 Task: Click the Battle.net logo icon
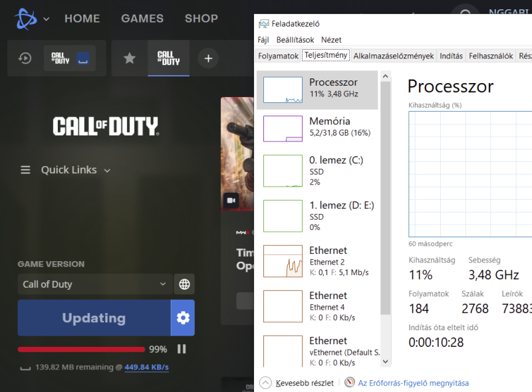point(25,19)
